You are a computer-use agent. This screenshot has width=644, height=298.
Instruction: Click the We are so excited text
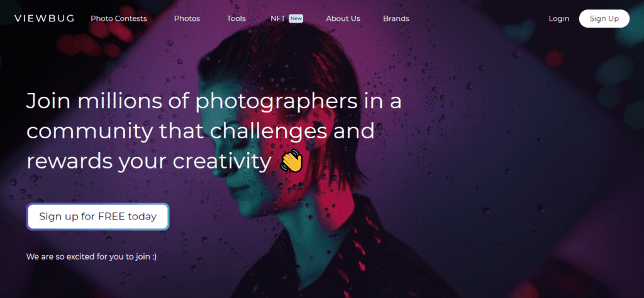pos(92,257)
